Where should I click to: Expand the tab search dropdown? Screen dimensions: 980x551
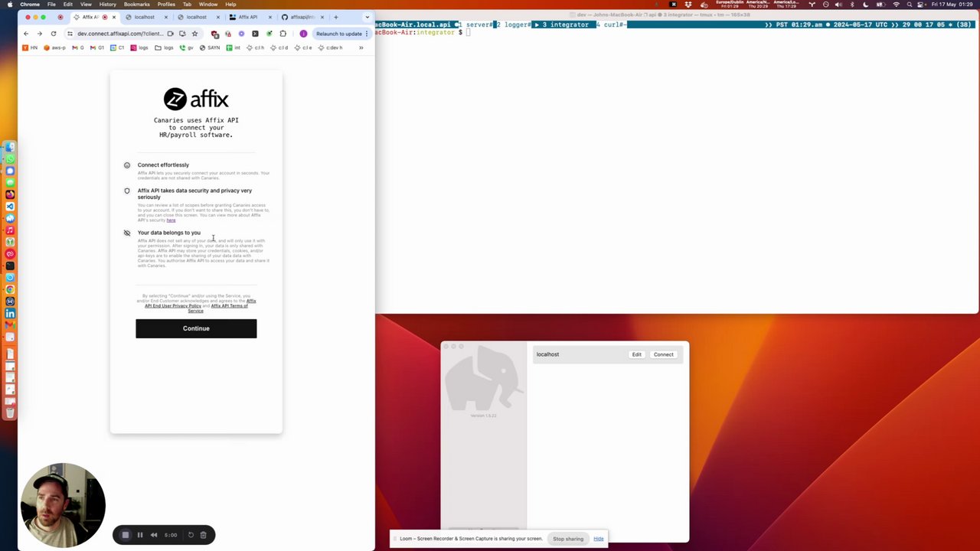[x=367, y=17]
